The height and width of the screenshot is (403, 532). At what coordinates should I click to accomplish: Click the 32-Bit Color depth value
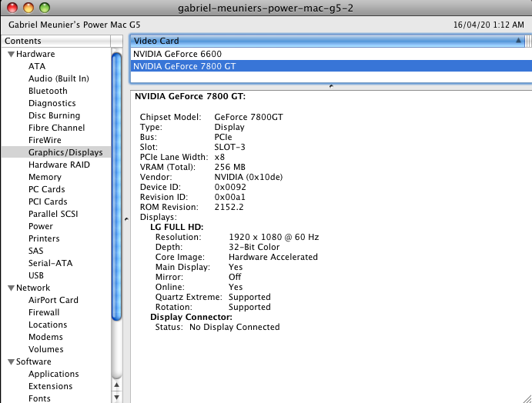click(254, 247)
